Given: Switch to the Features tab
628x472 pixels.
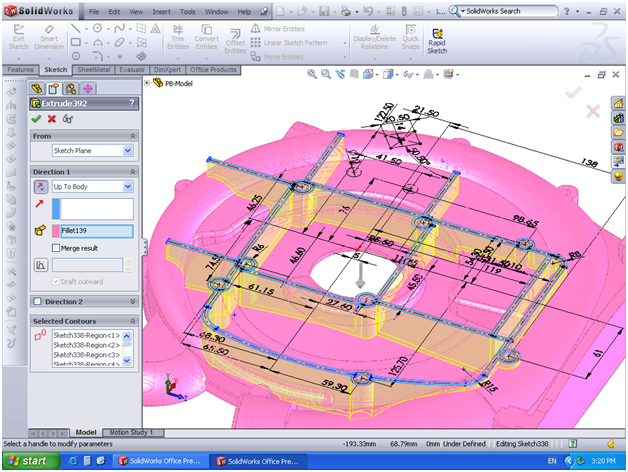Looking at the screenshot, I should click(x=20, y=70).
